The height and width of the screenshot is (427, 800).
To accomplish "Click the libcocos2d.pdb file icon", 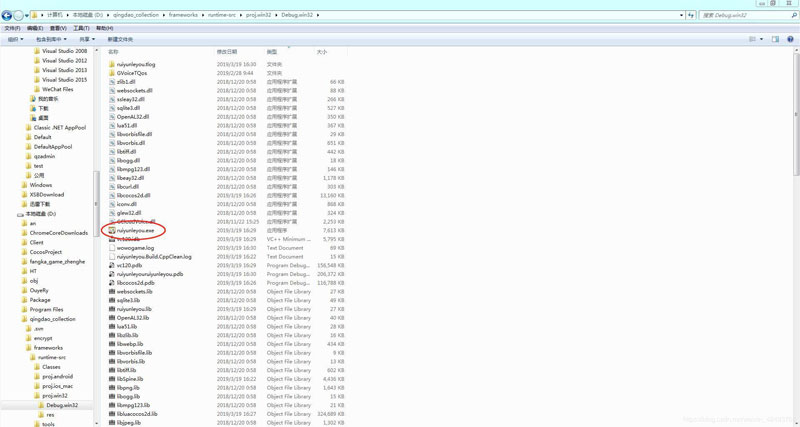I will 112,283.
